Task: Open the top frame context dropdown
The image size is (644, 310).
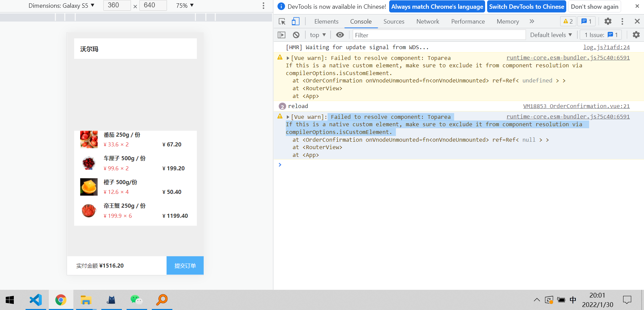Action: 317,35
